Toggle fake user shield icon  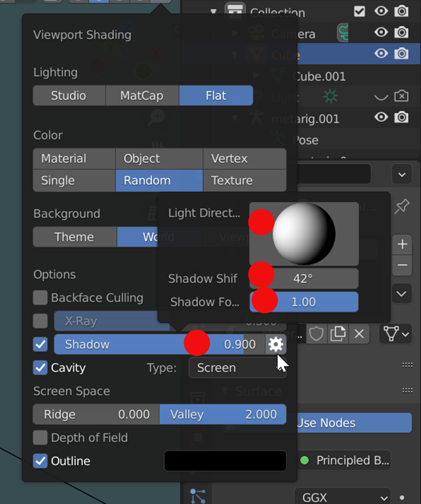click(x=316, y=334)
